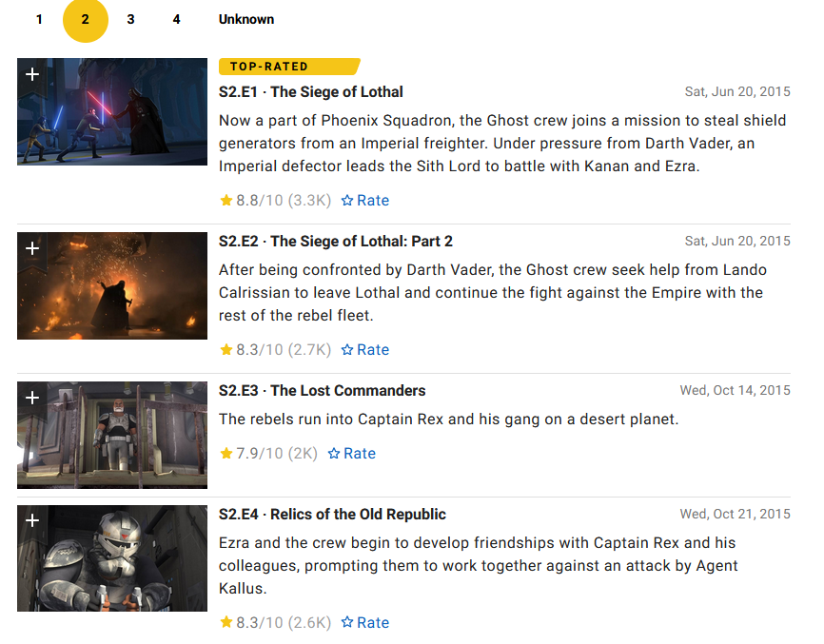Switch to season 3 tab

tap(130, 19)
